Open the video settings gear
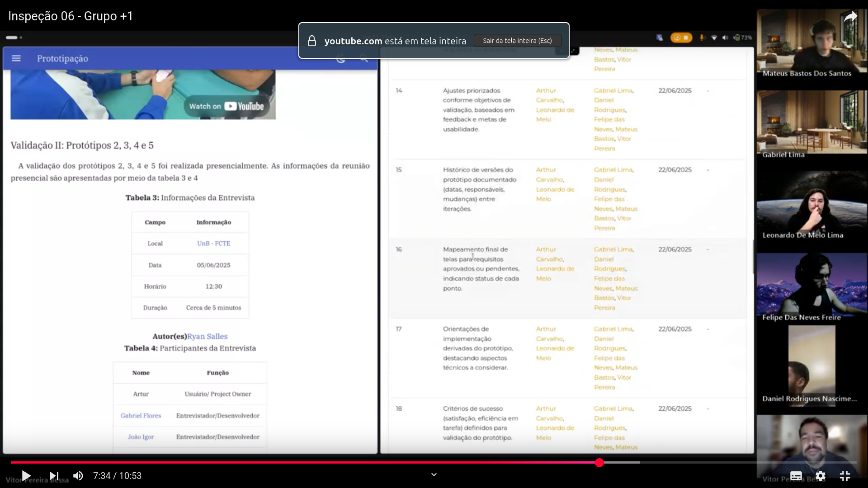Screen dimensions: 868x488 821,476
